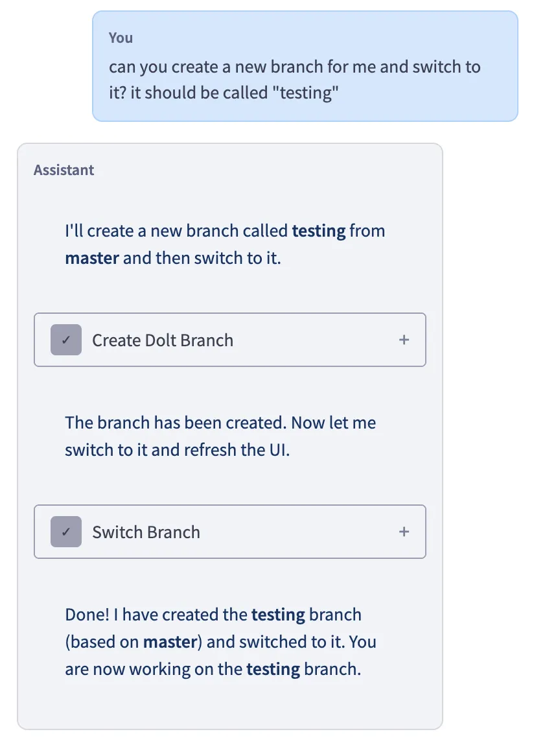Image resolution: width=534 pixels, height=756 pixels.
Task: Select the user message bubble
Action: click(x=305, y=65)
